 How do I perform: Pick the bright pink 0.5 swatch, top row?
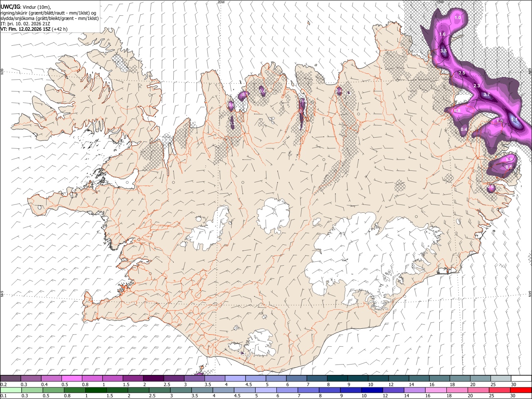point(72,379)
